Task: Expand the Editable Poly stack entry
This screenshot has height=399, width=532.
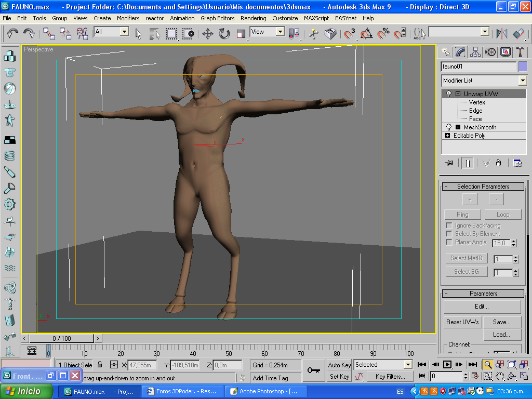Action: [448, 136]
